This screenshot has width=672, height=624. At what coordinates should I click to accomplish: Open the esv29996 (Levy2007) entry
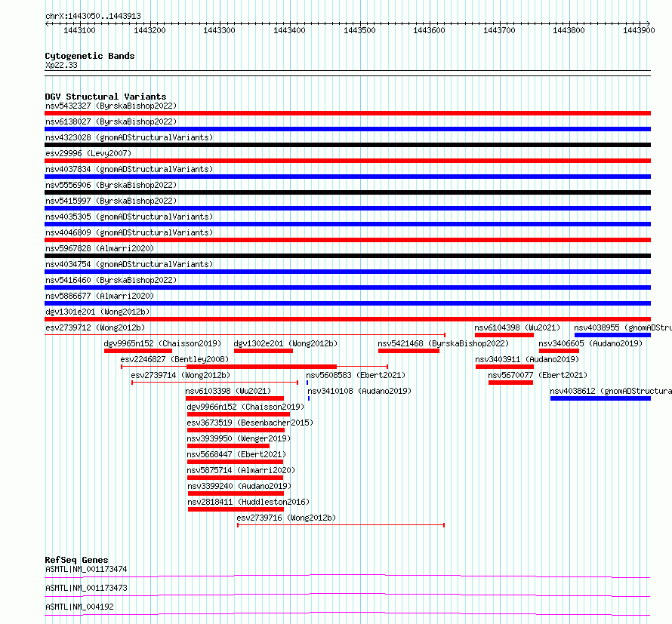[x=88, y=153]
